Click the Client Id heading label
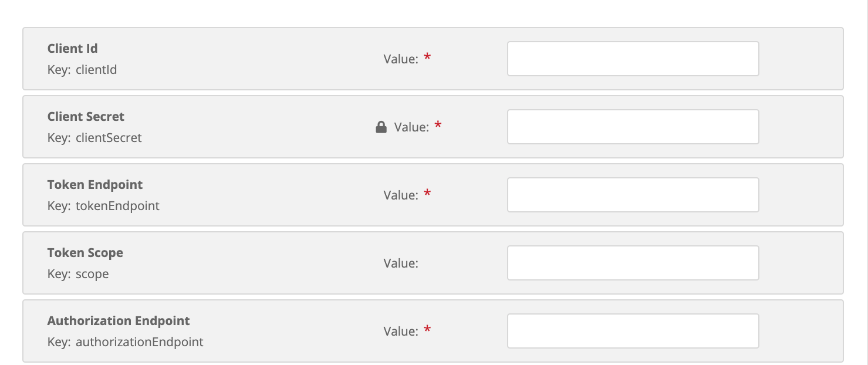 click(x=72, y=49)
